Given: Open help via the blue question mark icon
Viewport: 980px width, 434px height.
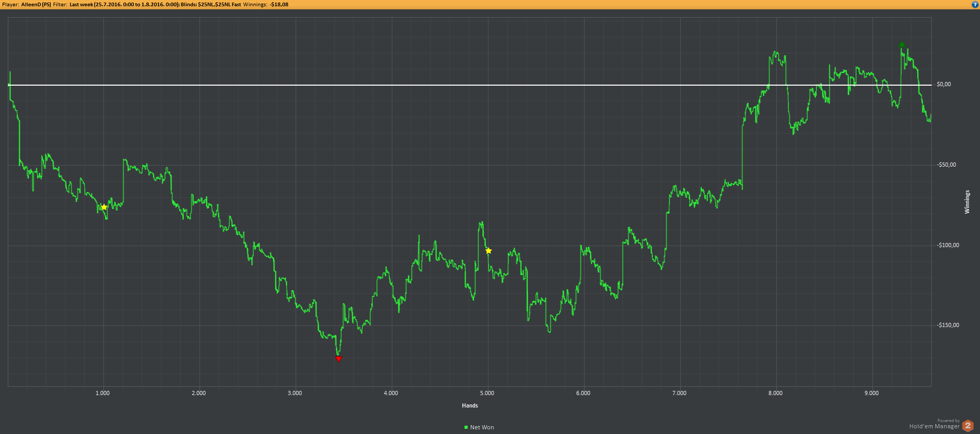Looking at the screenshot, I should point(975,4).
